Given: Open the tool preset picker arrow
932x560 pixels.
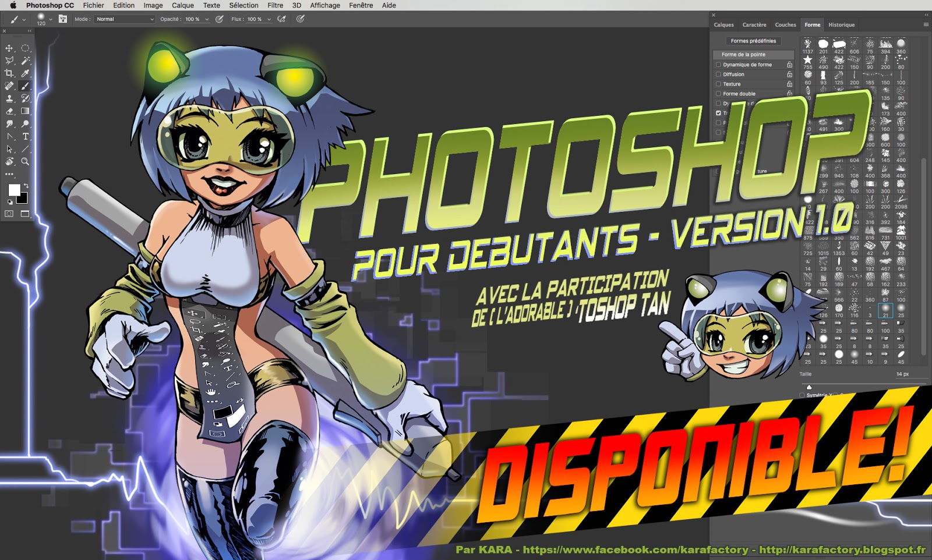Looking at the screenshot, I should (24, 19).
